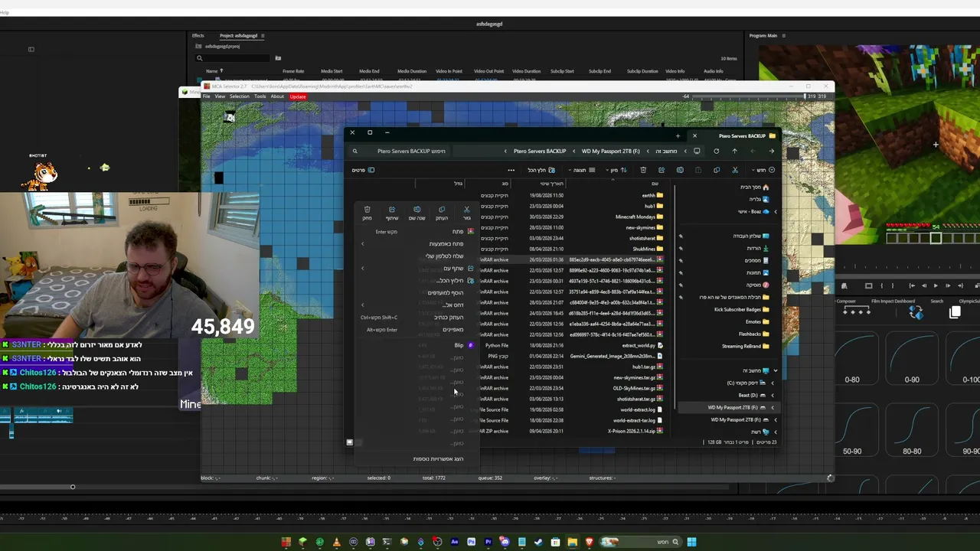Open the Flashbacks folder in sidebar
Image resolution: width=980 pixels, height=551 pixels.
coord(754,334)
